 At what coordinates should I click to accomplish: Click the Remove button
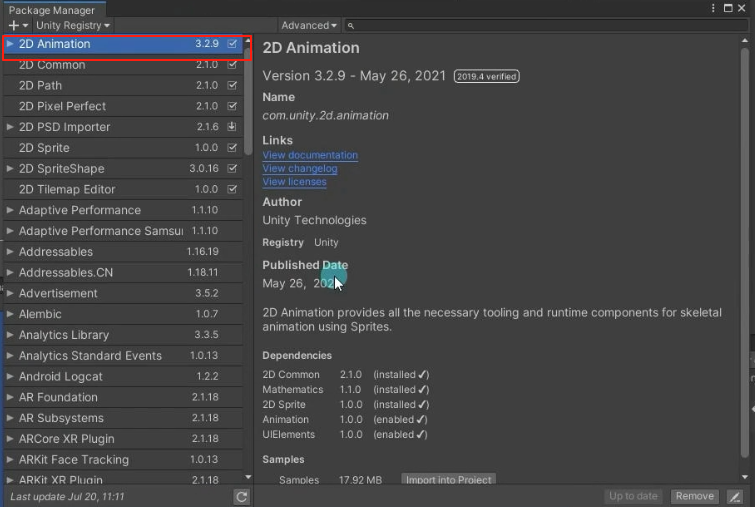coord(694,496)
